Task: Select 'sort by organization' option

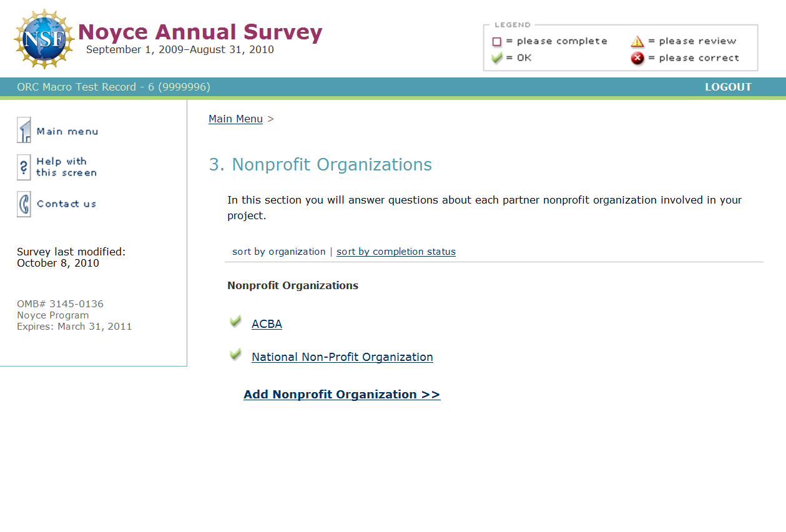Action: coord(278,252)
